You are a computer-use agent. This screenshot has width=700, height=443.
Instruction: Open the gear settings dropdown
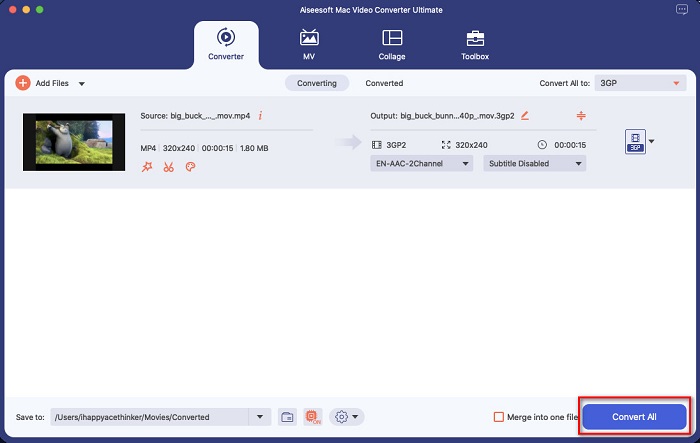[347, 417]
